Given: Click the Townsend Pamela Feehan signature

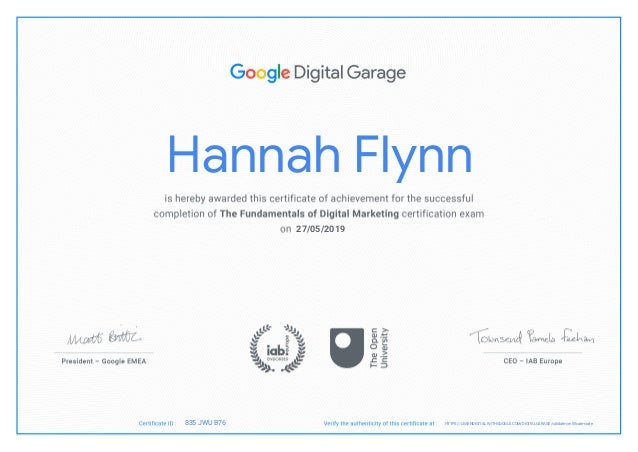Looking at the screenshot, I should click(532, 337).
